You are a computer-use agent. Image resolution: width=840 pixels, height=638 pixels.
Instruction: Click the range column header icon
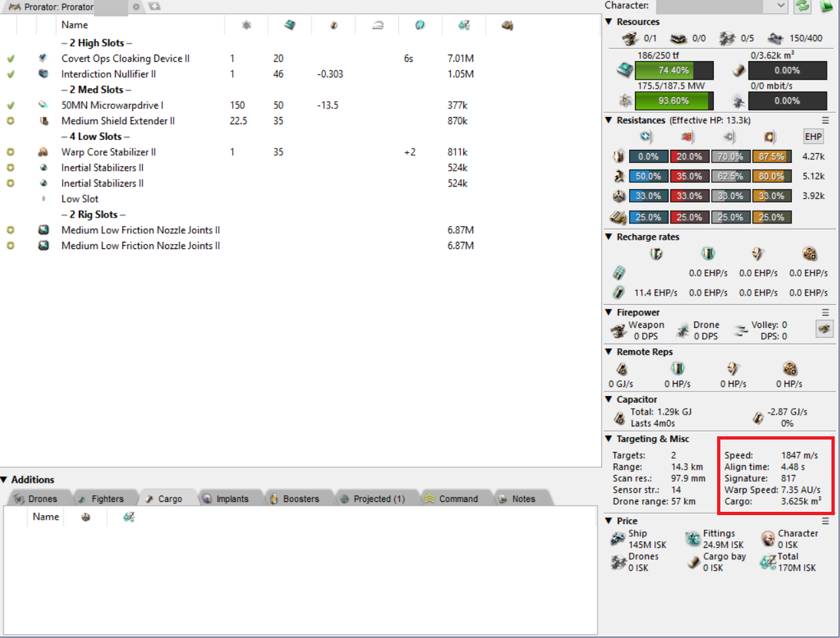(377, 25)
